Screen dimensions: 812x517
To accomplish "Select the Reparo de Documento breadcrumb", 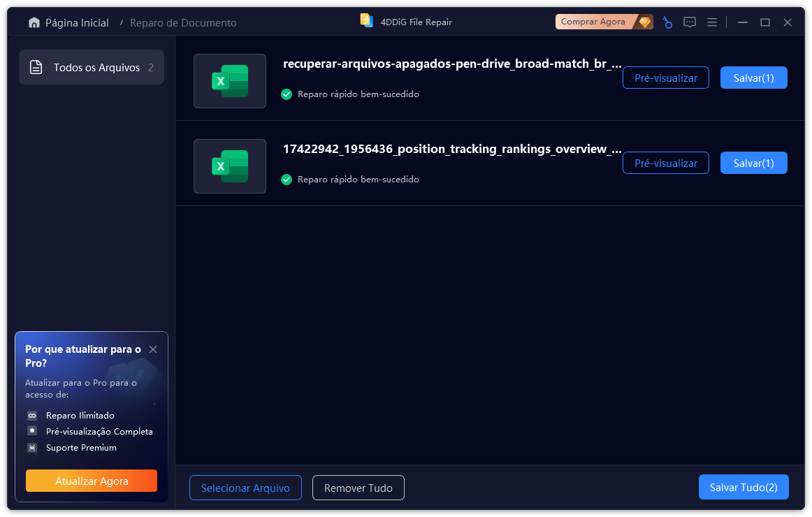I will tap(183, 23).
